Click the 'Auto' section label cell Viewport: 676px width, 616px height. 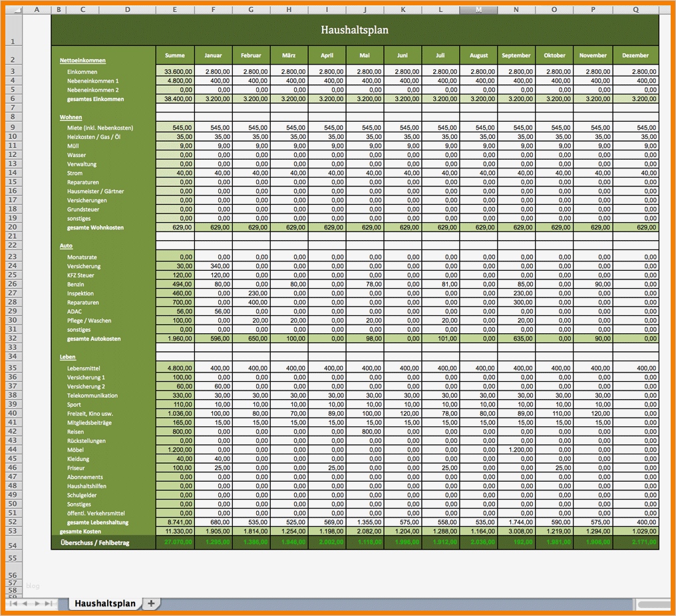pyautogui.click(x=66, y=245)
